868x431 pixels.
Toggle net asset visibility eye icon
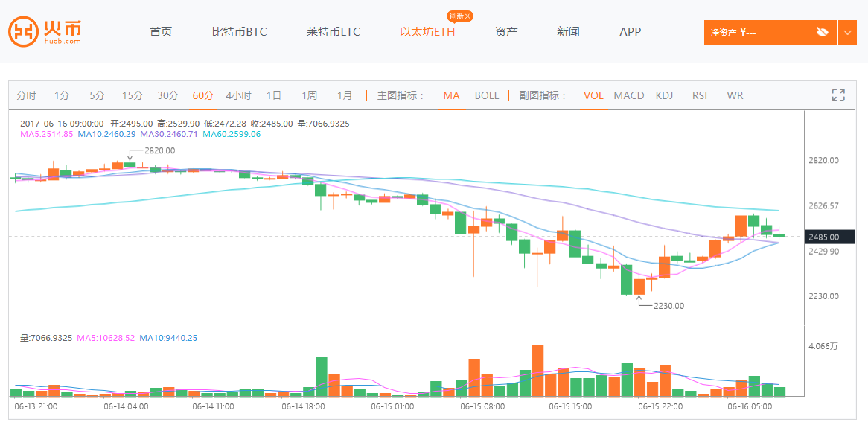[x=822, y=32]
